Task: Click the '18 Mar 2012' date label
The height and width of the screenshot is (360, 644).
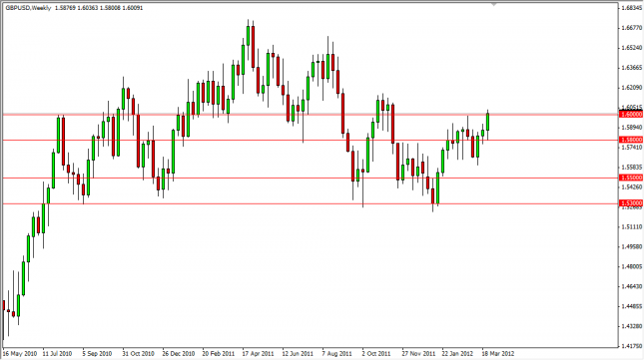Action: click(498, 353)
